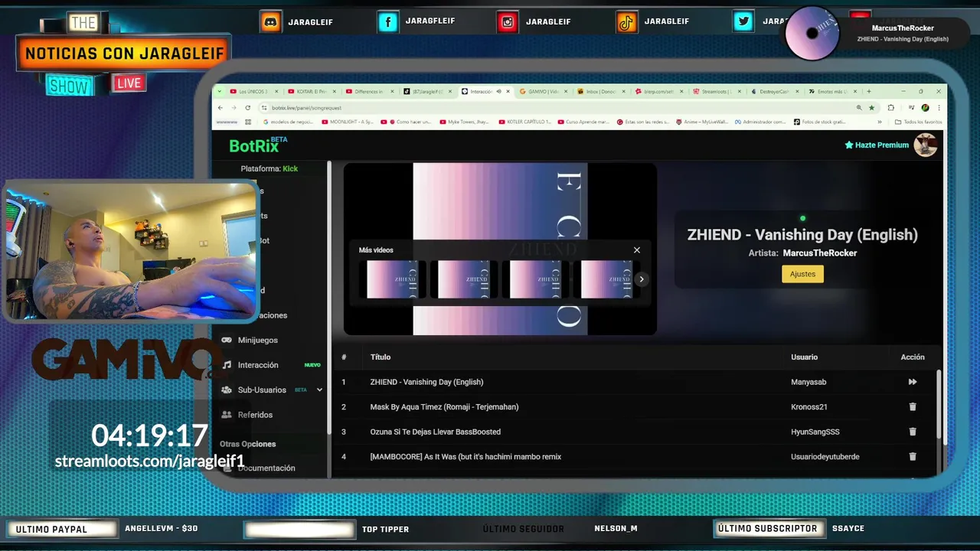Image resolution: width=980 pixels, height=551 pixels.
Task: Show next videos in Más videos carousel
Action: (642, 279)
